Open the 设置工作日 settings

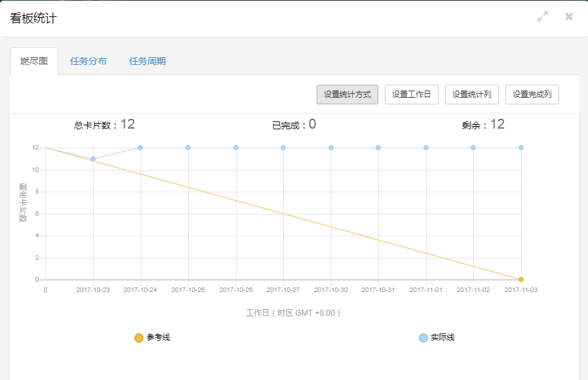point(412,95)
